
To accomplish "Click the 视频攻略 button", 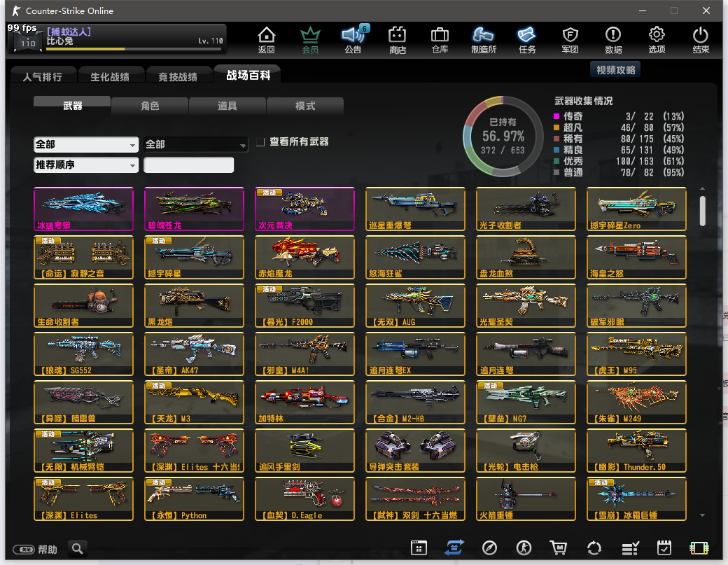I will click(615, 69).
